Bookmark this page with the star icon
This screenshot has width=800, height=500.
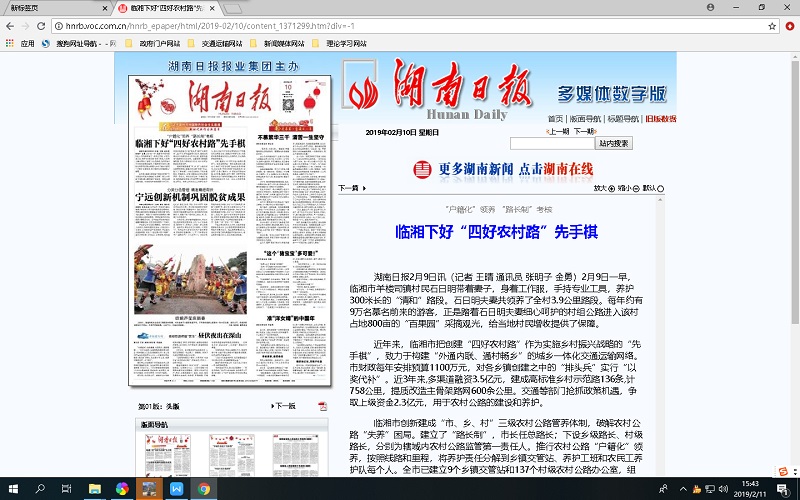coord(772,26)
